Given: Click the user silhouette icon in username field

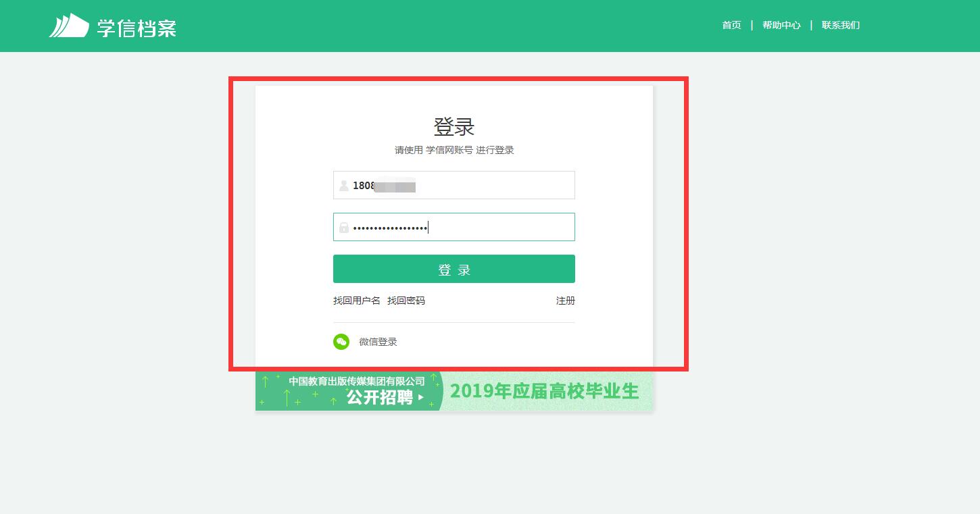Looking at the screenshot, I should tap(344, 185).
